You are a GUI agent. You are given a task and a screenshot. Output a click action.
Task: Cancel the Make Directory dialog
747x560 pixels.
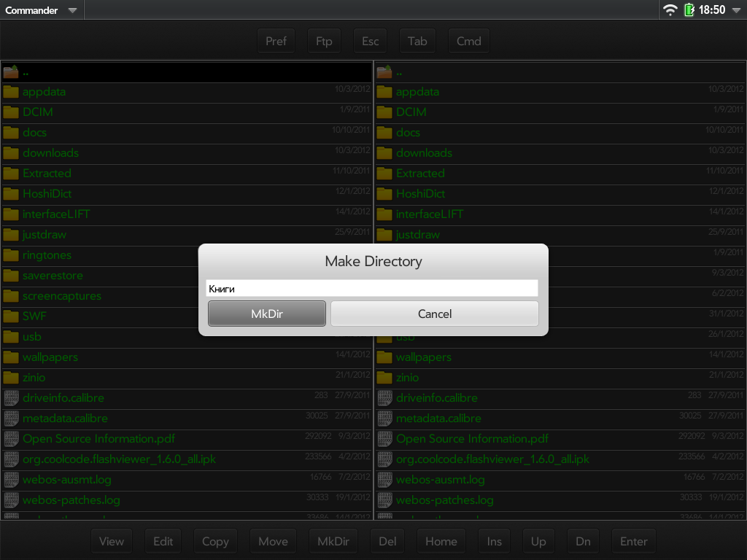click(435, 314)
